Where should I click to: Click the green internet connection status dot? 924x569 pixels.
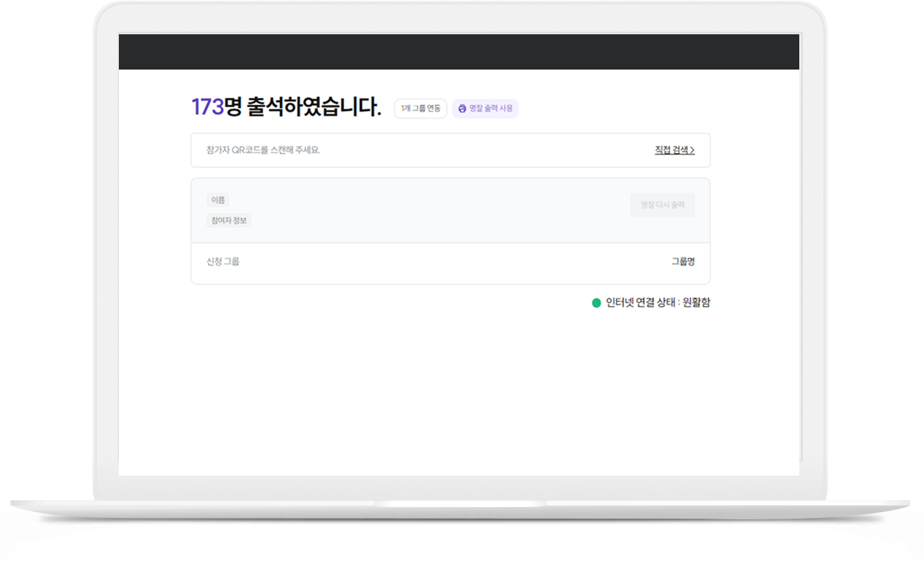click(x=596, y=302)
